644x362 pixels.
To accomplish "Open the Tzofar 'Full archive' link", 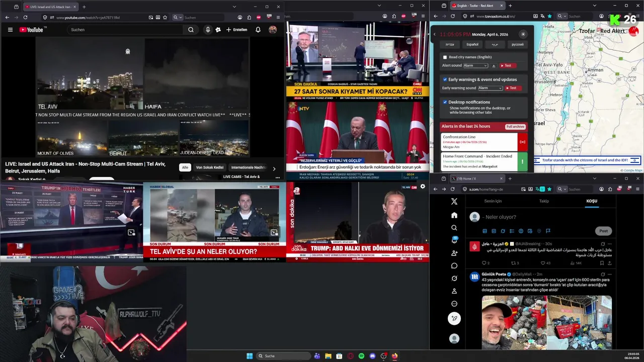I will [x=515, y=127].
